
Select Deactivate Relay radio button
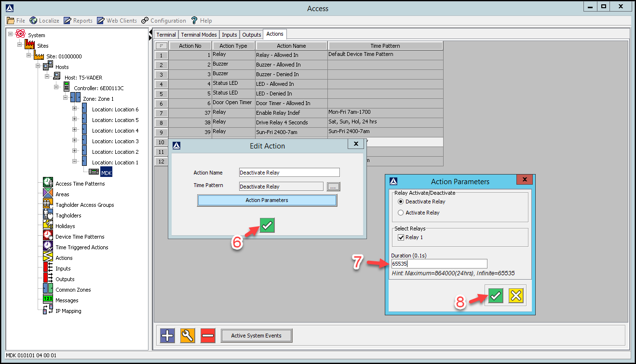(401, 202)
